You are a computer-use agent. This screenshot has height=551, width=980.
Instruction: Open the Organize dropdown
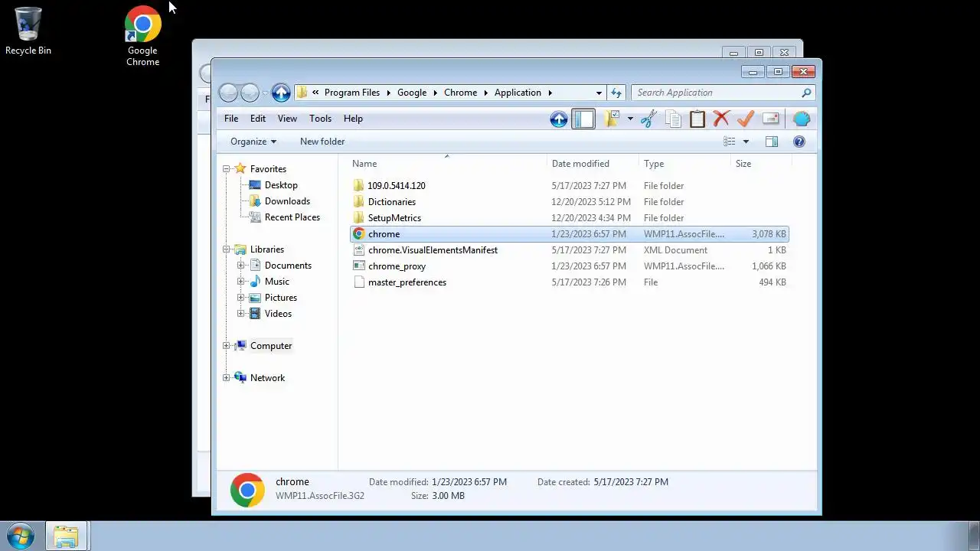click(253, 142)
